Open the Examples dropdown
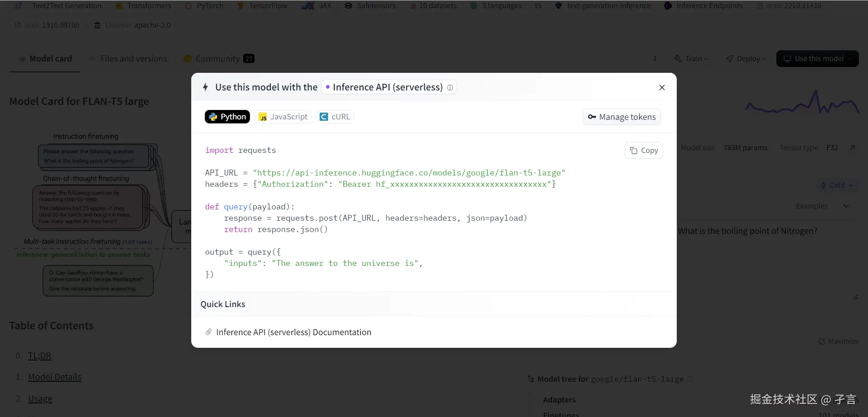868x417 pixels. (x=822, y=206)
